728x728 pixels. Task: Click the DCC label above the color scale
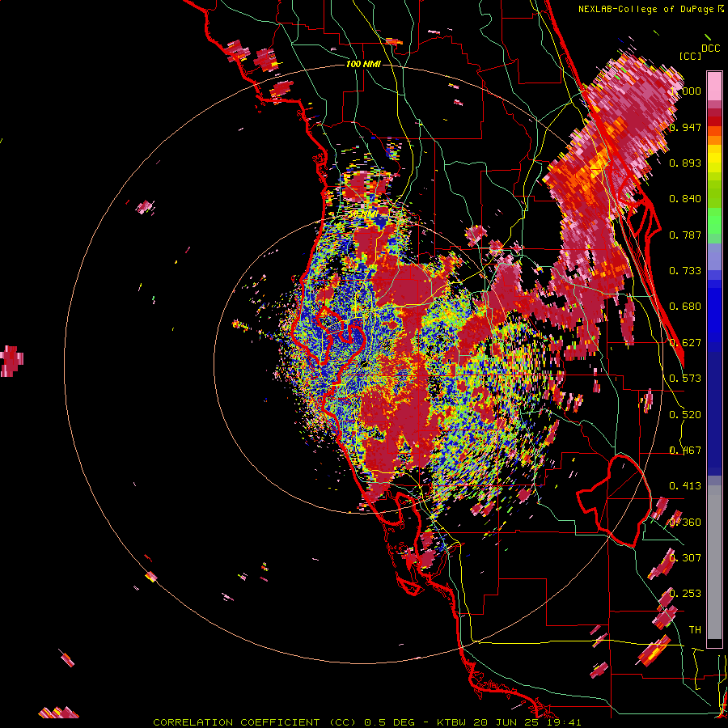710,48
